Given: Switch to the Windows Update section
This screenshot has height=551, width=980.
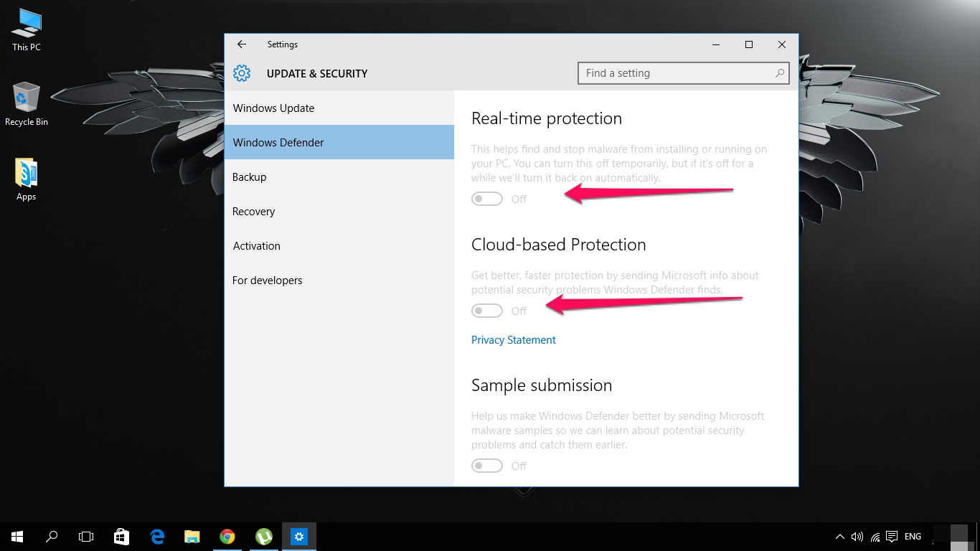Looking at the screenshot, I should (x=273, y=108).
